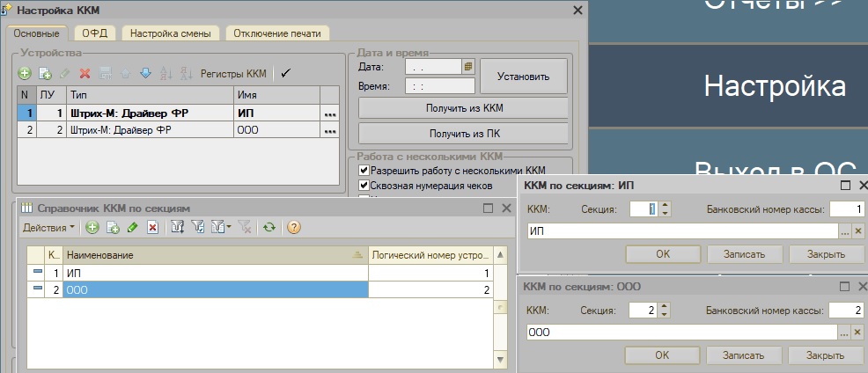Viewport: 868px width, 373px height.
Task: Open the Действия dropdown menu
Action: tap(48, 228)
